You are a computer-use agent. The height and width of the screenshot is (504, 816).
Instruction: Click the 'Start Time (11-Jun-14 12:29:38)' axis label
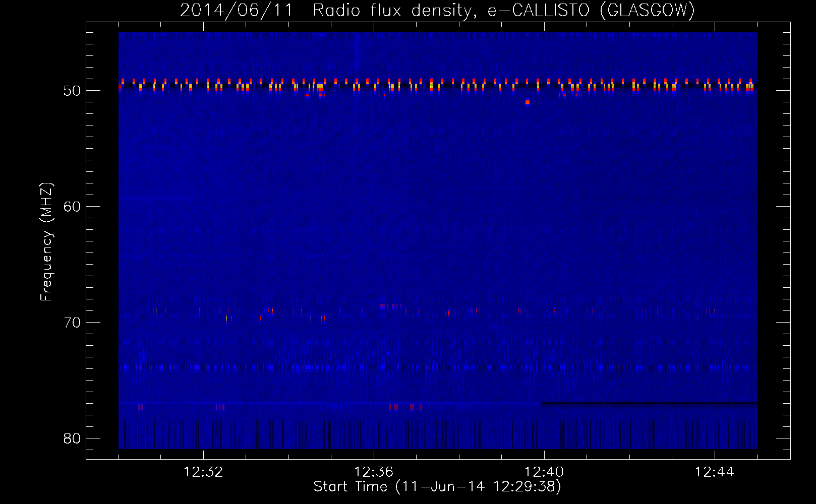pos(437,487)
